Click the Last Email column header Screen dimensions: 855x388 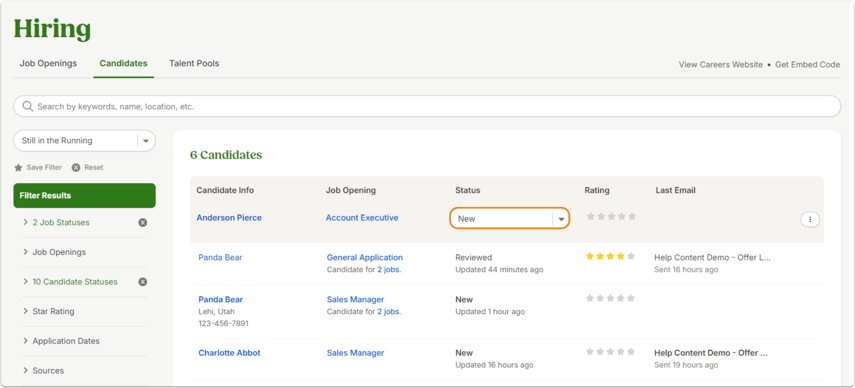[675, 190]
